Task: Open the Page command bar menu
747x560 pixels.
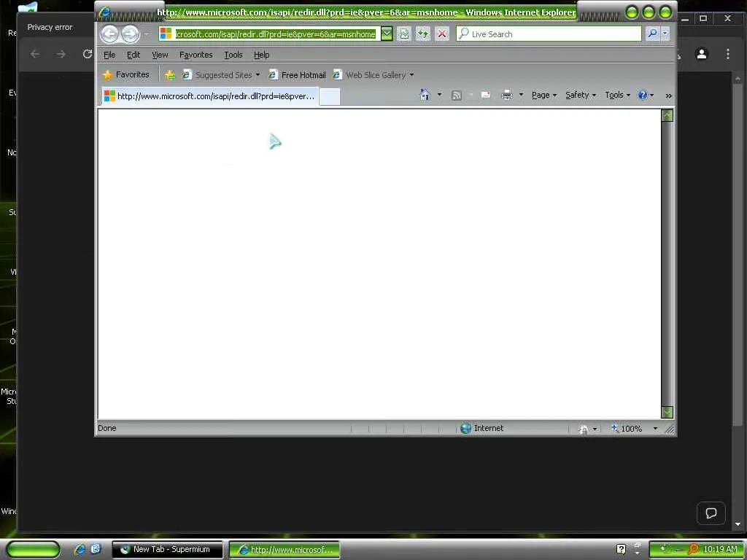Action: coord(543,96)
